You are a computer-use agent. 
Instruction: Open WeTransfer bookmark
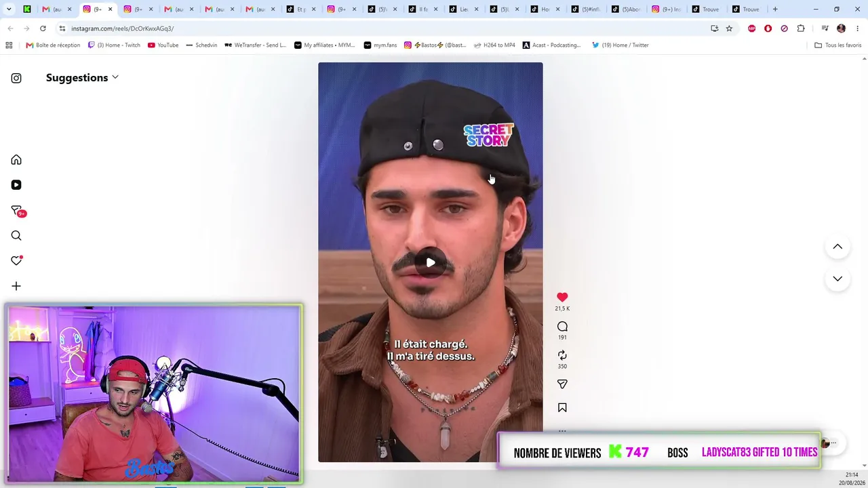tap(255, 45)
